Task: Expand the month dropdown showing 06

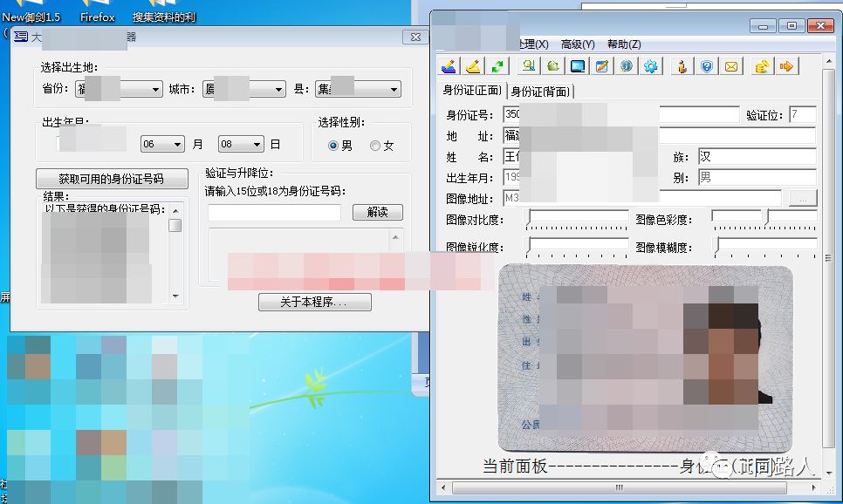Action: pos(178,145)
